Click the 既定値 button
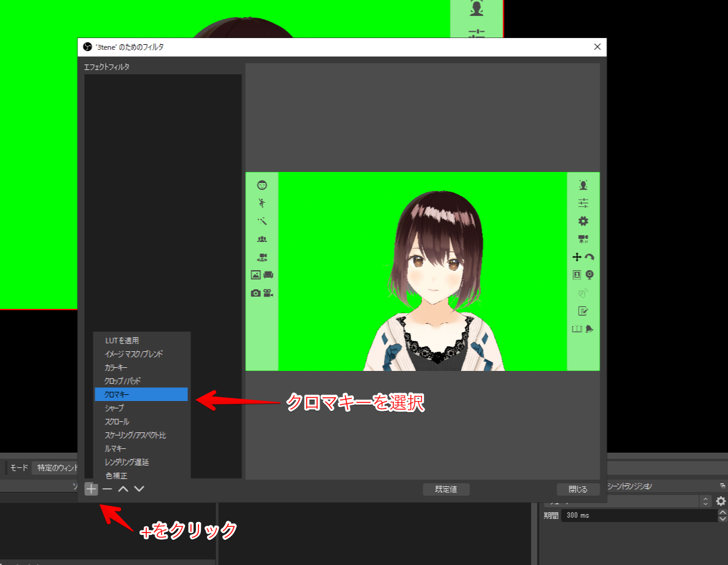The width and height of the screenshot is (728, 565). (446, 489)
